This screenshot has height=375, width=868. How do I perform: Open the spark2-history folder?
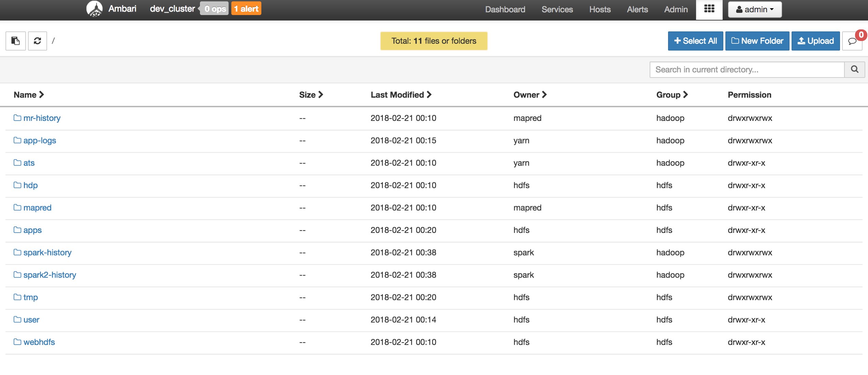coord(49,275)
